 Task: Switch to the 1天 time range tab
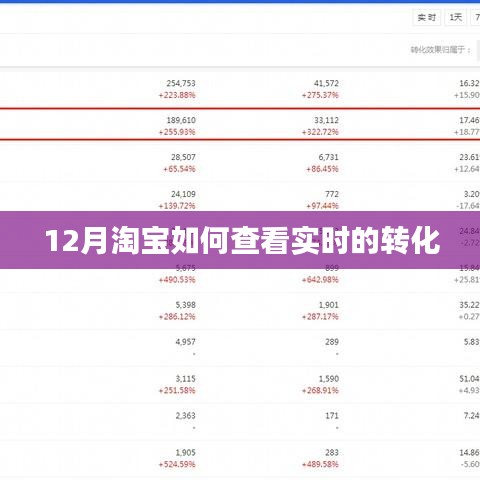[x=455, y=17]
